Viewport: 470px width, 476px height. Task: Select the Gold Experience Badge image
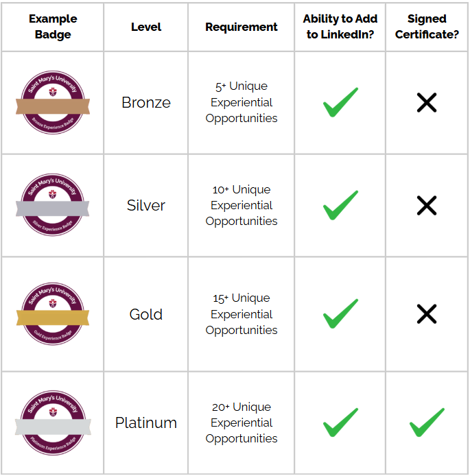(53, 314)
